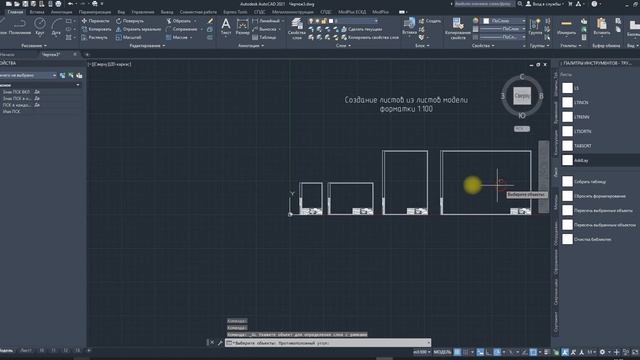Click the Stretch (Растянуть) tool

click(x=94, y=37)
